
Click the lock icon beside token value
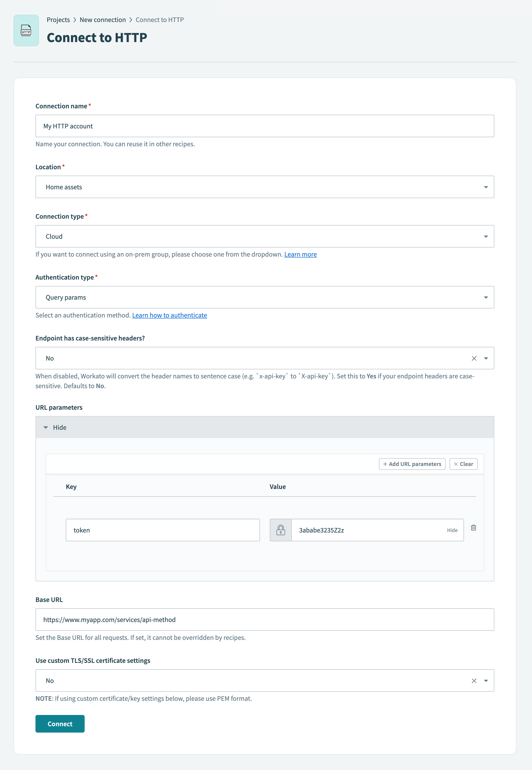(281, 530)
